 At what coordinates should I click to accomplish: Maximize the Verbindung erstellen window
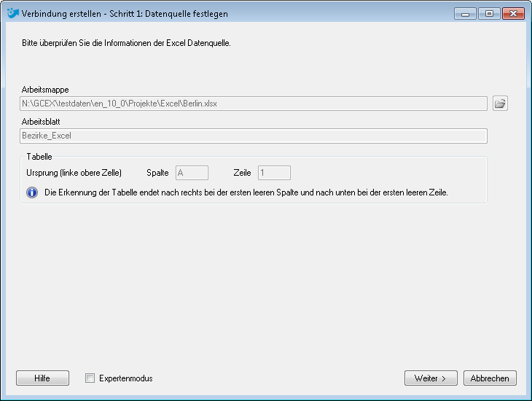[489, 14]
